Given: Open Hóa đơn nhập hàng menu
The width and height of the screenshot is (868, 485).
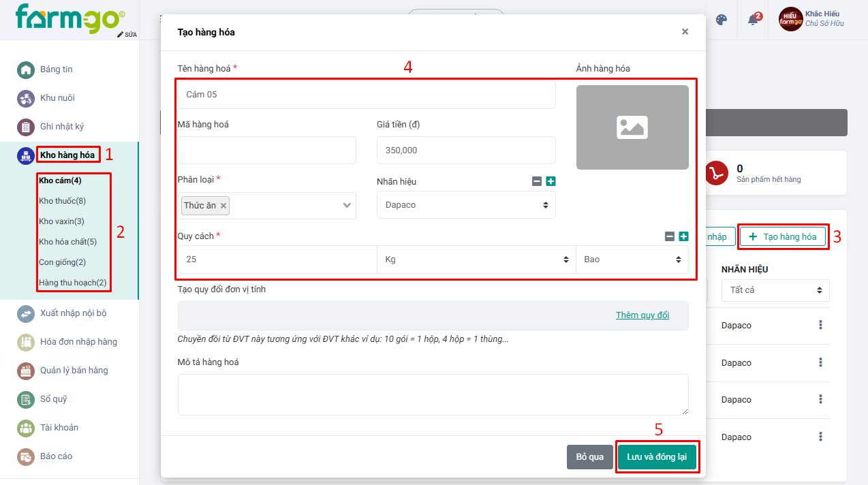Looking at the screenshot, I should [78, 342].
